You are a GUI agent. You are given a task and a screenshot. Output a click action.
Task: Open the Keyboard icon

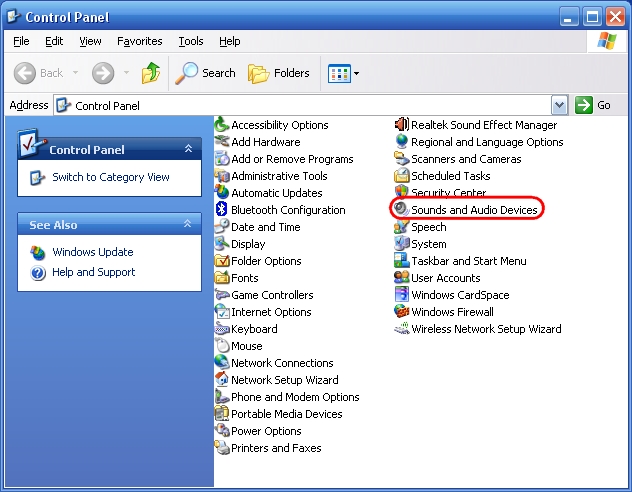pos(222,329)
